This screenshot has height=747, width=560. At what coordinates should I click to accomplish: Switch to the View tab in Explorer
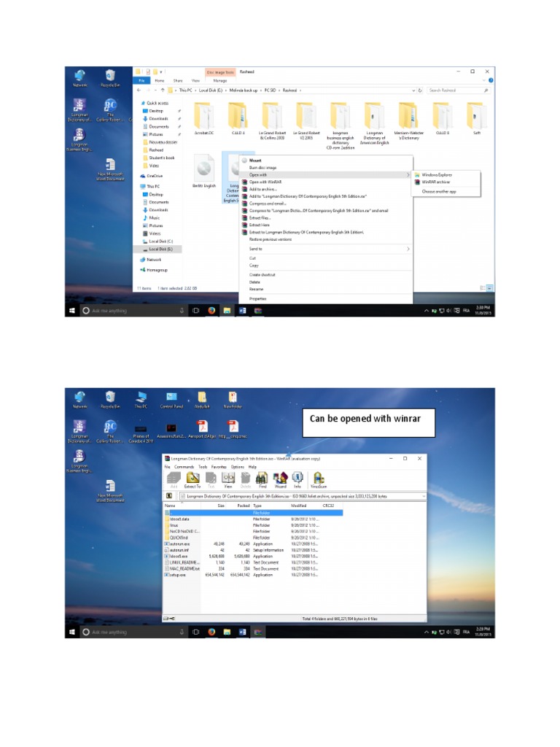tap(195, 80)
